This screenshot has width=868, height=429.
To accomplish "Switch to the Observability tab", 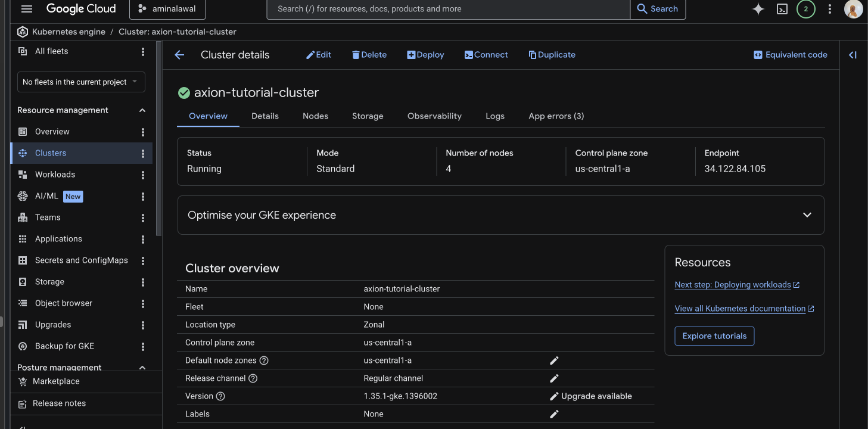I will point(434,116).
